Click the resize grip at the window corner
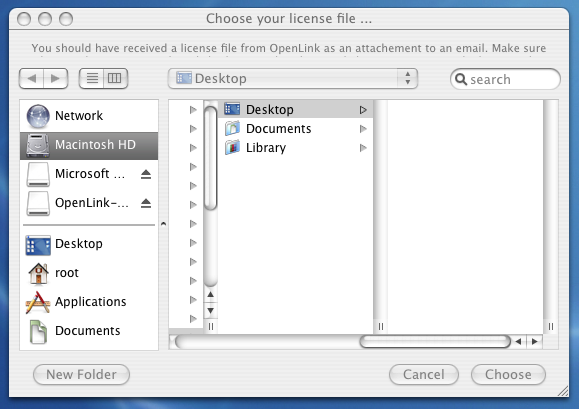The height and width of the screenshot is (409, 579). 563,391
